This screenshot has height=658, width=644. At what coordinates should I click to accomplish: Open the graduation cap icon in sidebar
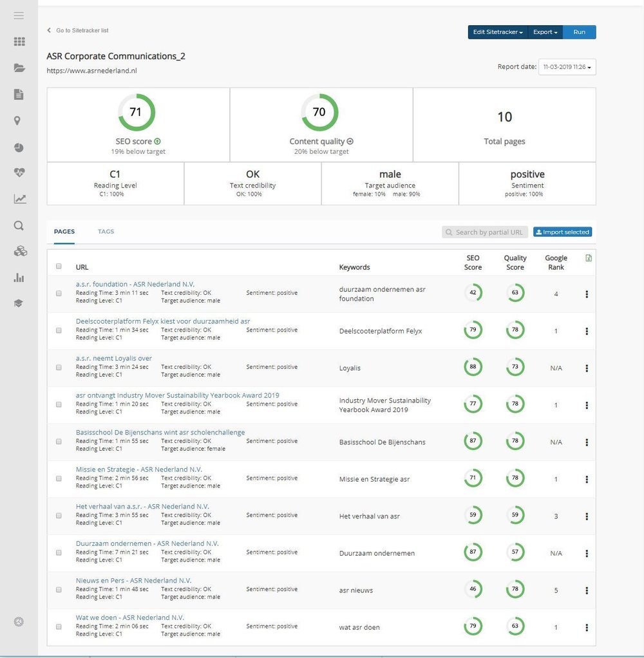pos(18,303)
